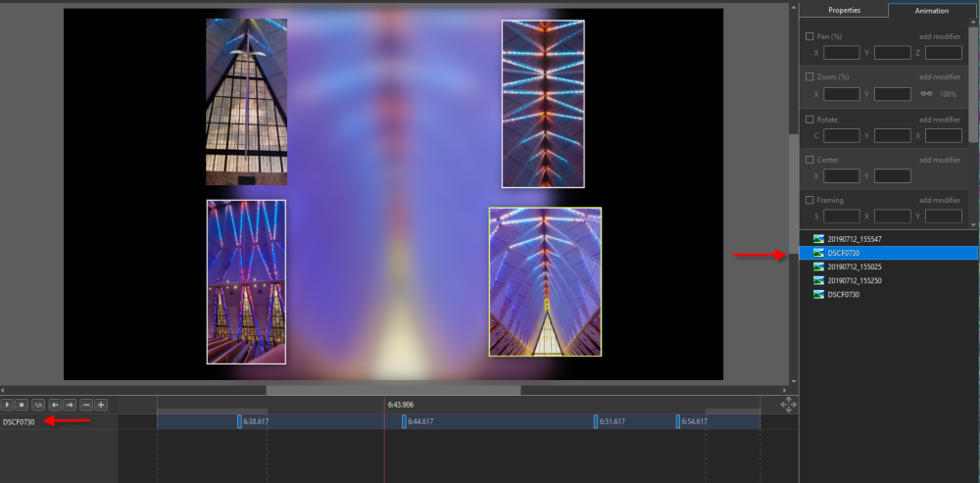Click the move cross-arrows icon above timeline
The image size is (980, 483).
(788, 404)
